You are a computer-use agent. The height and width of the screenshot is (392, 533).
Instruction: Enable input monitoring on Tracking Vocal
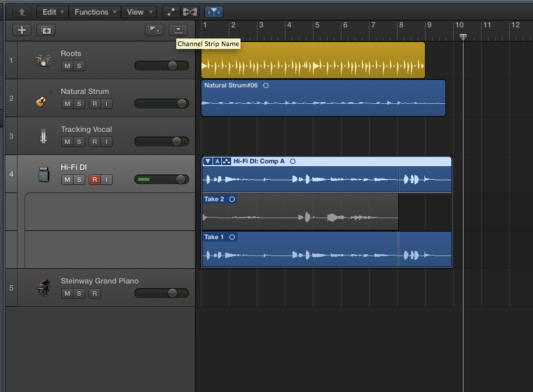pyautogui.click(x=106, y=142)
